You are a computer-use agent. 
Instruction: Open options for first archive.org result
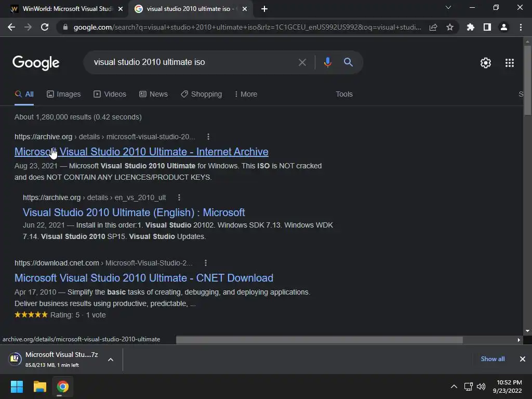[x=208, y=137]
